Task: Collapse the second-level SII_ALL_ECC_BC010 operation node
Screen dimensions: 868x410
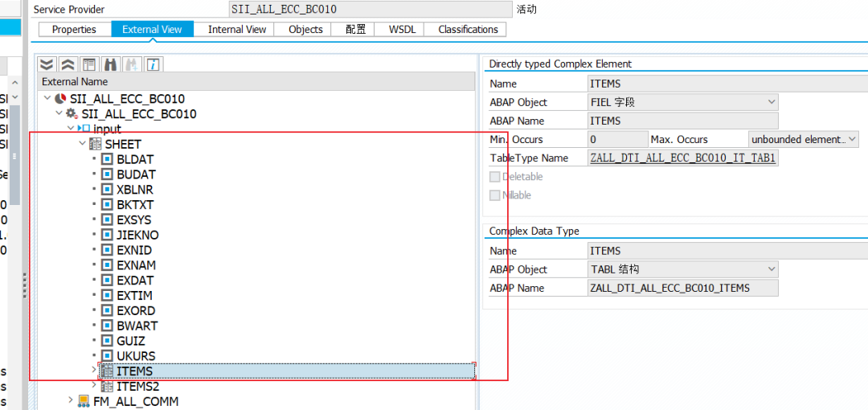Action: [59, 113]
